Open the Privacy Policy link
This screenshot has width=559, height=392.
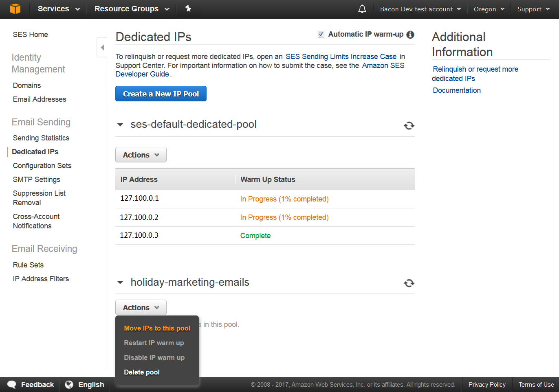click(x=487, y=385)
